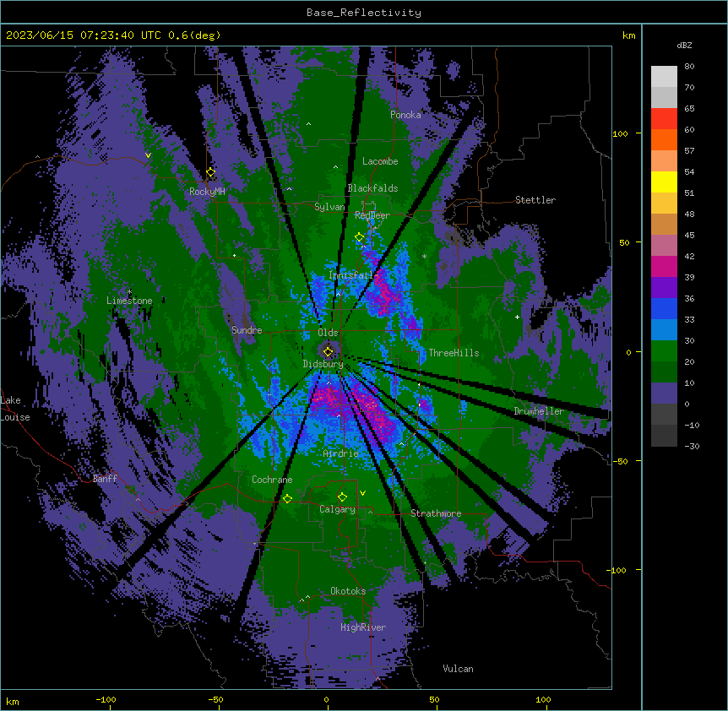Click the yellow diamond marker above the Calgary label
Viewport: 728px width, 711px height.
(342, 497)
